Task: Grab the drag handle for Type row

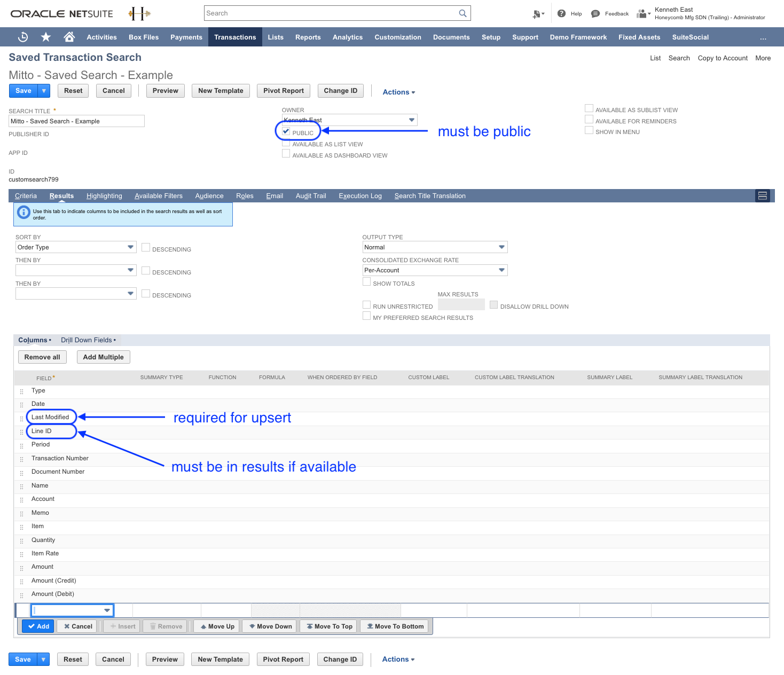Action: tap(22, 391)
